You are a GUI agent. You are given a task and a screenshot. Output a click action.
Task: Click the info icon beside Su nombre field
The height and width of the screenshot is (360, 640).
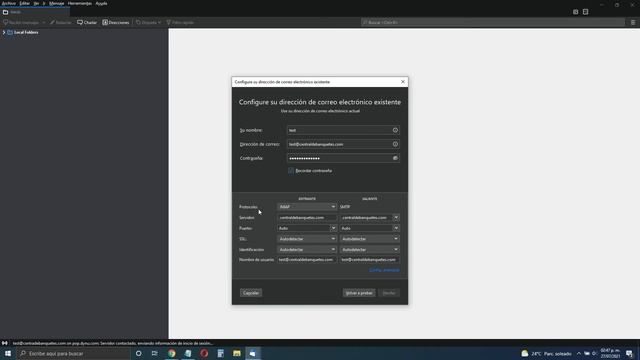395,130
